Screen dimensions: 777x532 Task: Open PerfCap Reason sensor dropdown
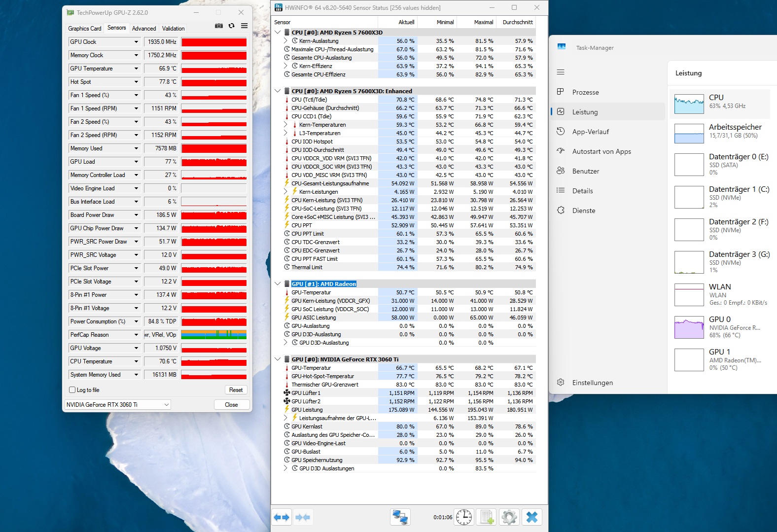click(136, 335)
